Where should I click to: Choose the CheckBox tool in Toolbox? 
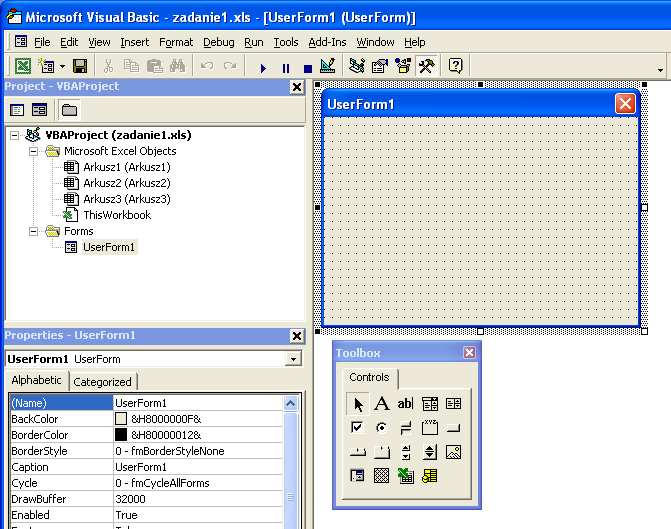tap(357, 428)
